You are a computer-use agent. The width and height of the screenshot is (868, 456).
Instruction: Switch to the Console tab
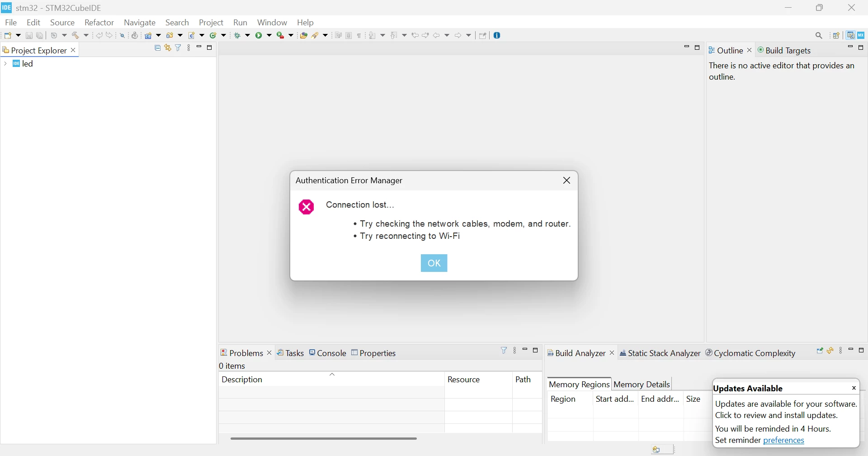(328, 353)
